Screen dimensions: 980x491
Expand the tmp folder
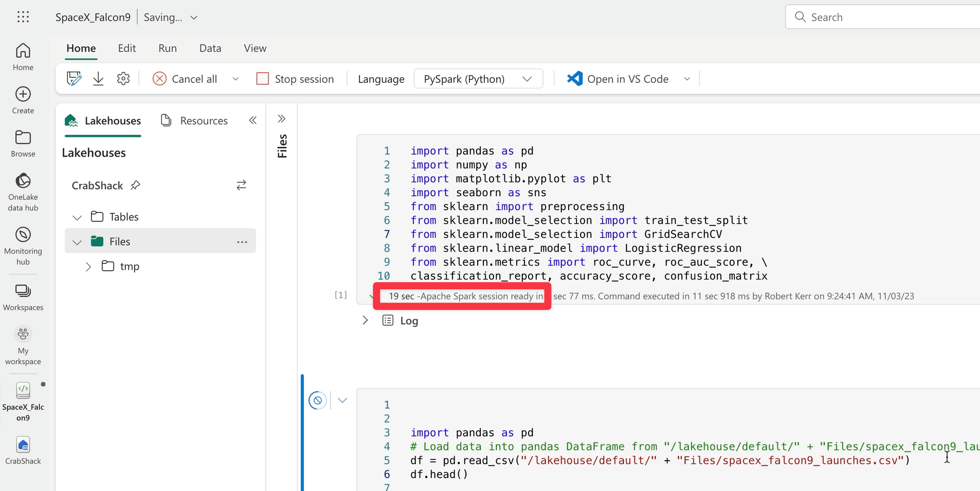coord(88,267)
